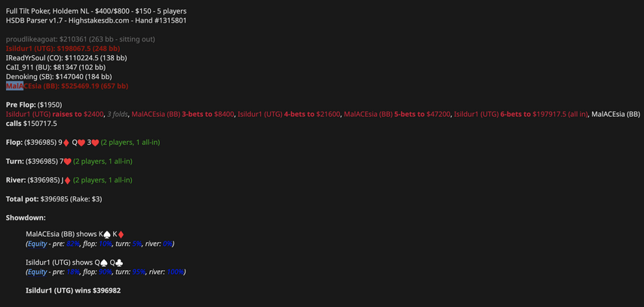The height and width of the screenshot is (307, 644).
Task: Click the 9 of diamonds flop card
Action: (x=63, y=143)
